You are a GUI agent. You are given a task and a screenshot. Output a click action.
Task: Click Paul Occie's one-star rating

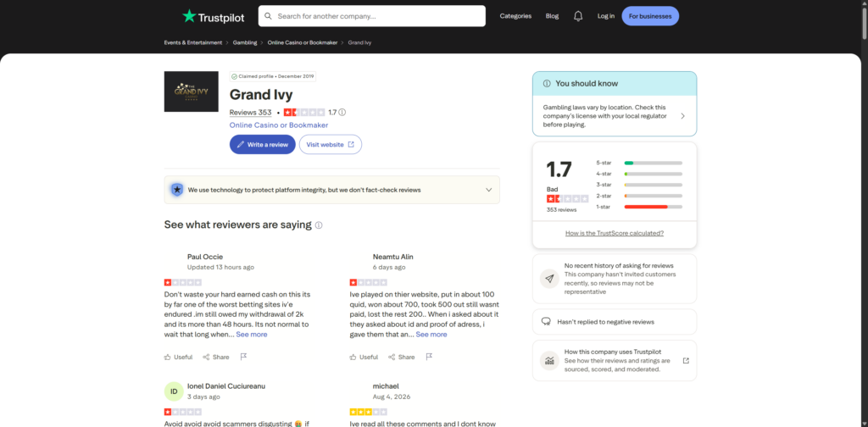[183, 283]
